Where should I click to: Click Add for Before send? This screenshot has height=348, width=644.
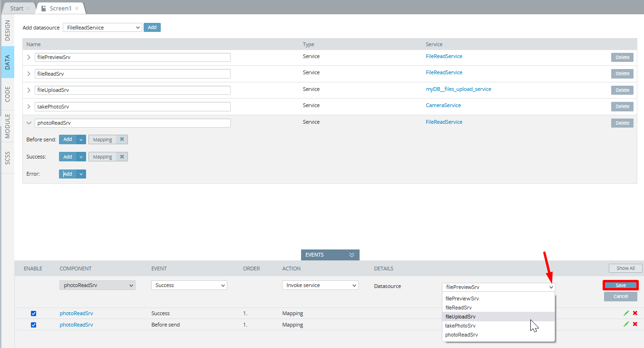68,139
